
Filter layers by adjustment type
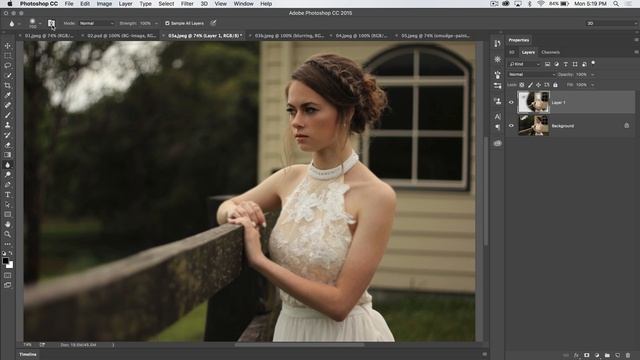[556, 64]
